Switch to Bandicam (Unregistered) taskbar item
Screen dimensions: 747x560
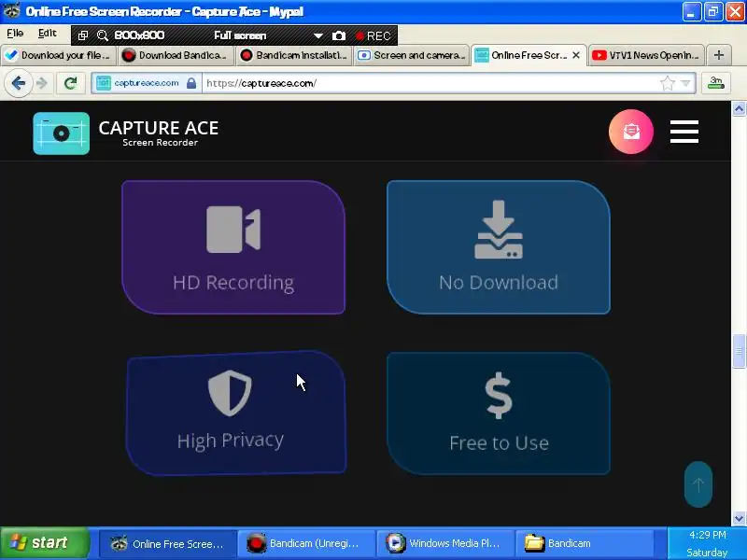pos(306,543)
